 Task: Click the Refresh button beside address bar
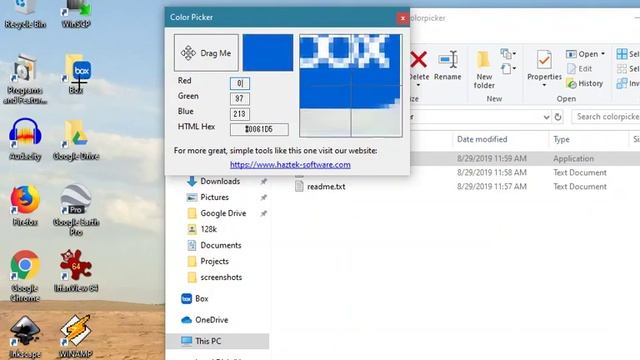point(558,117)
